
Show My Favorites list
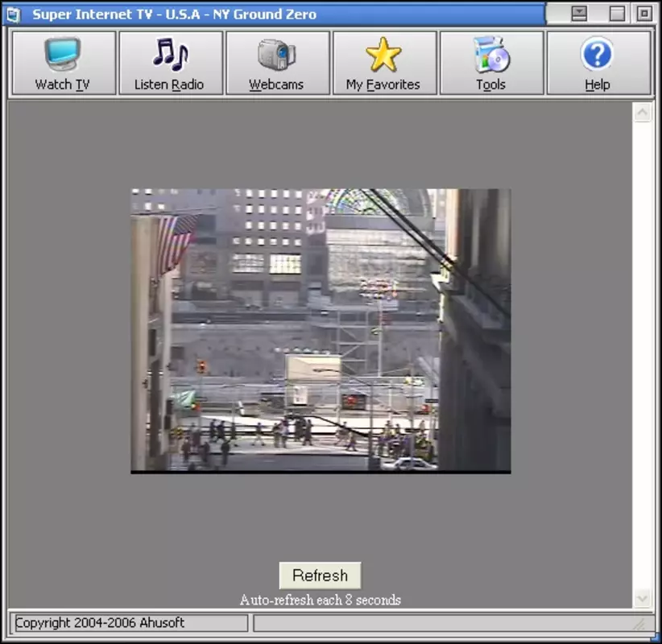[x=385, y=63]
